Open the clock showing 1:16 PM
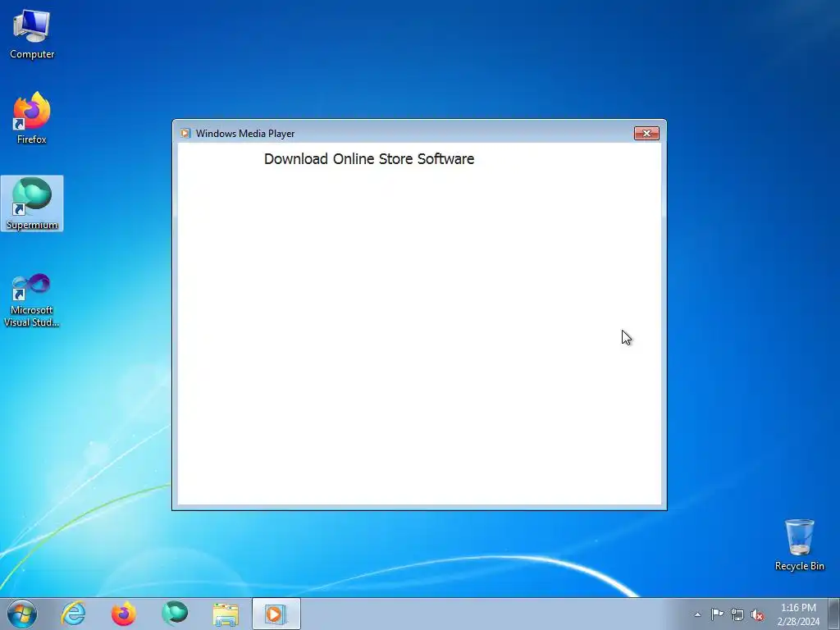The width and height of the screenshot is (840, 630). coord(798,614)
